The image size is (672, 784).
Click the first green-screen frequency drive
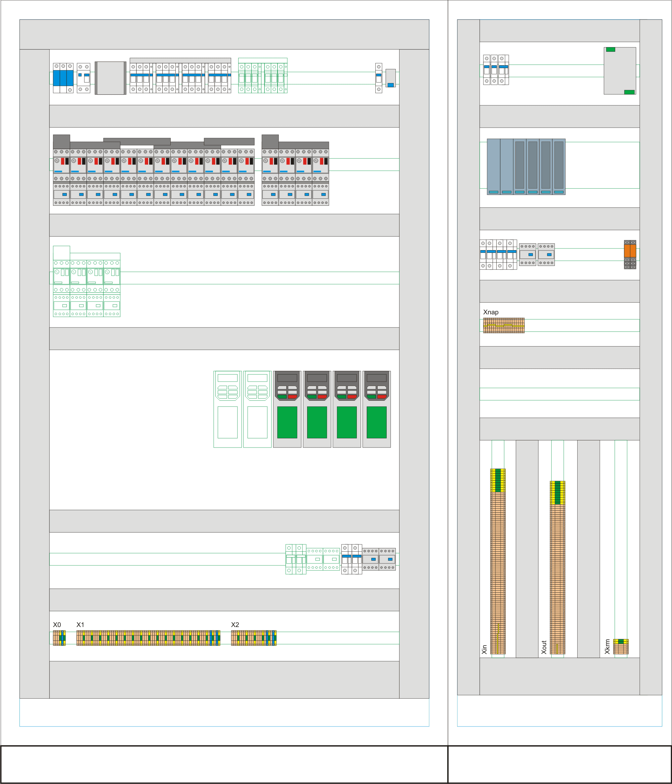[287, 409]
